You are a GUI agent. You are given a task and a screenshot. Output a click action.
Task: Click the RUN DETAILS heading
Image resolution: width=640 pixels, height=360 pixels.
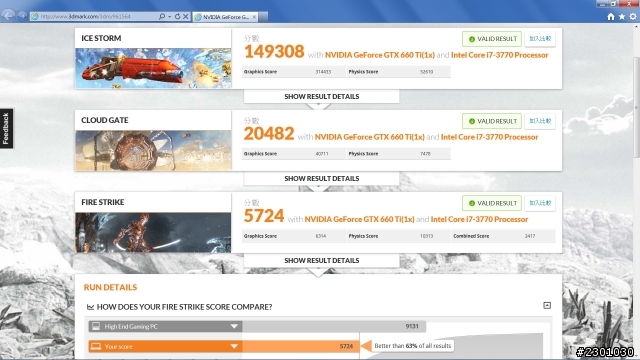tap(110, 287)
